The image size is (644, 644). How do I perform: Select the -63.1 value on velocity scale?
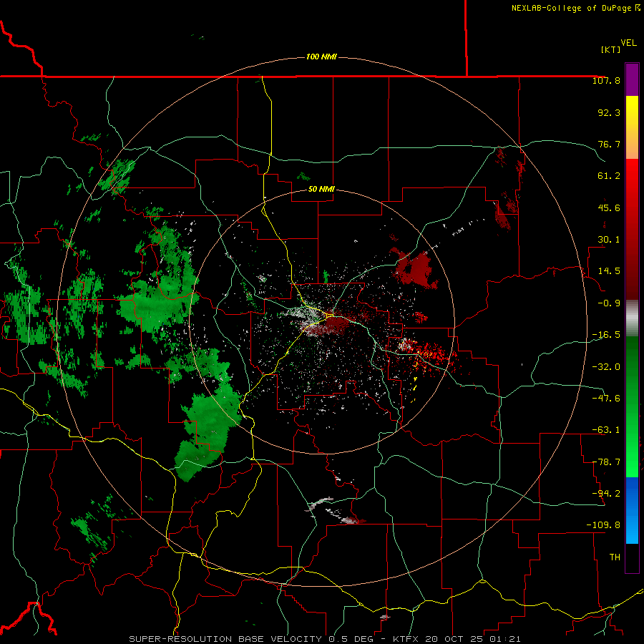coord(606,430)
